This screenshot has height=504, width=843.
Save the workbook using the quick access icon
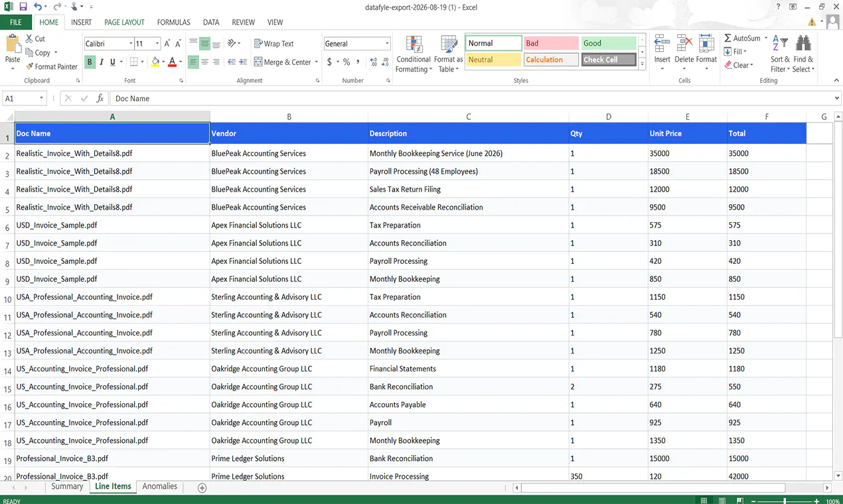tap(23, 7)
